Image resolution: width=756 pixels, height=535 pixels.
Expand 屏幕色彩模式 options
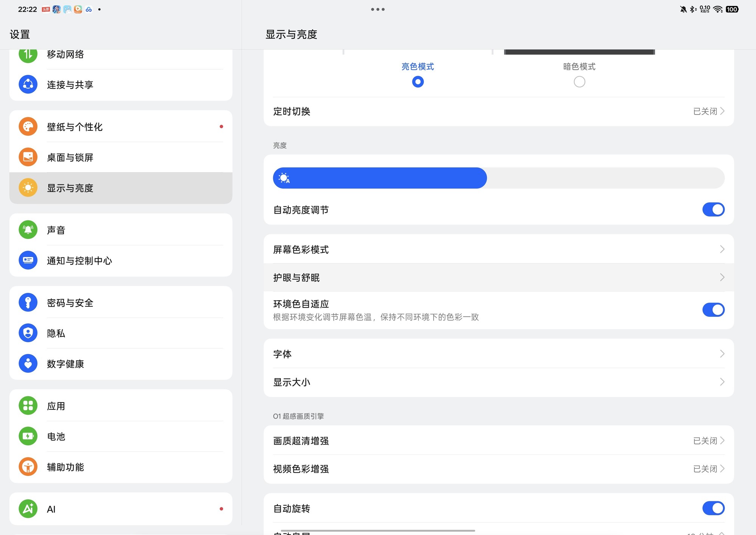click(x=498, y=249)
